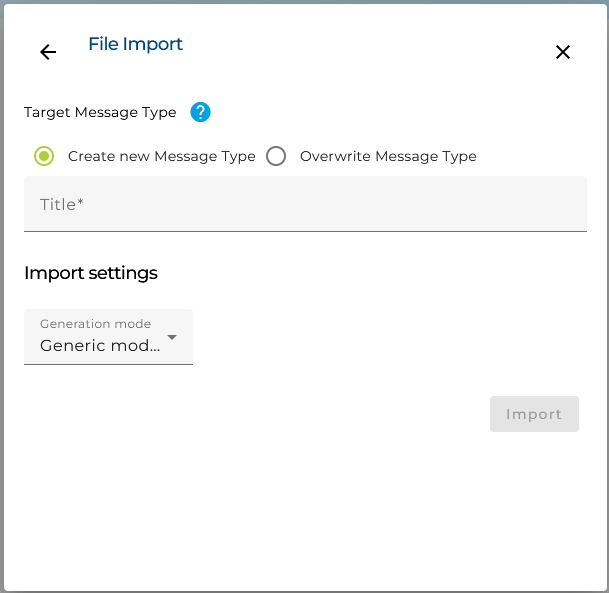Click the Import settings heading

(x=91, y=273)
